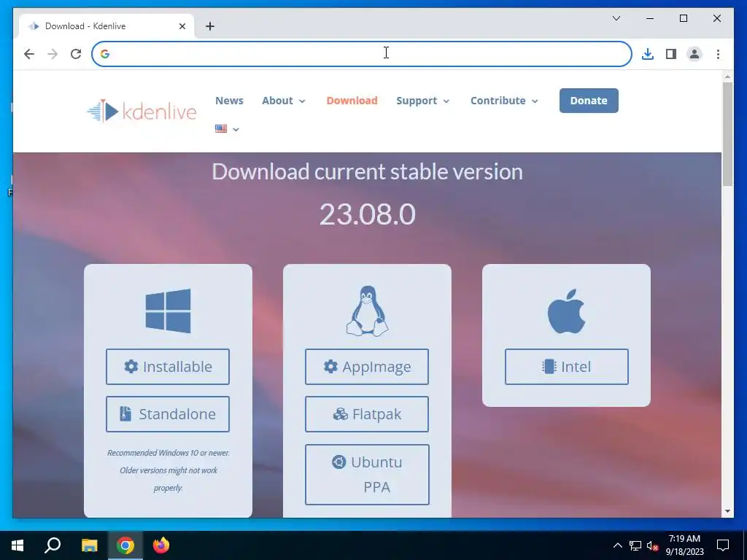Viewport: 747px width, 560px height.
Task: Open Chrome downloads icon
Action: (x=648, y=54)
